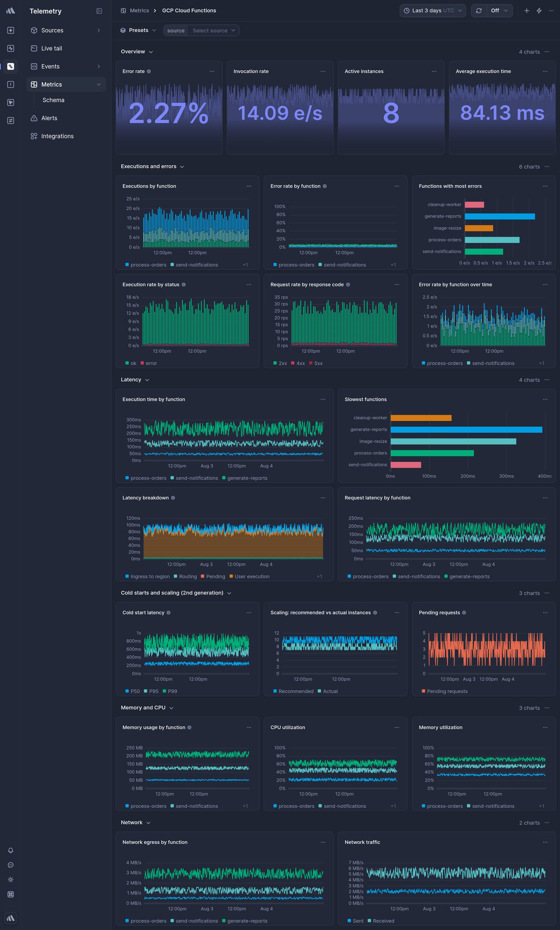Toggle error series in Execution rate by status

[149, 363]
